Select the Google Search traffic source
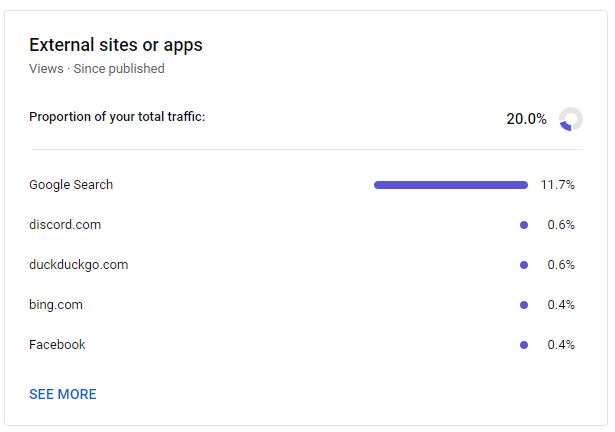The height and width of the screenshot is (432, 615). pos(71,185)
